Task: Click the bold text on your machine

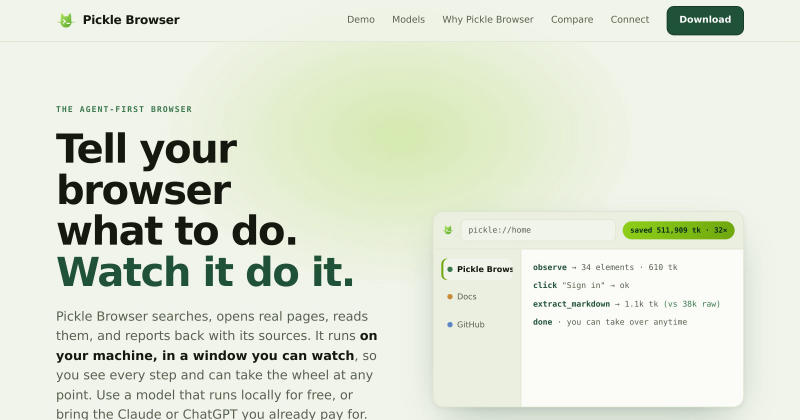Action: point(217,345)
